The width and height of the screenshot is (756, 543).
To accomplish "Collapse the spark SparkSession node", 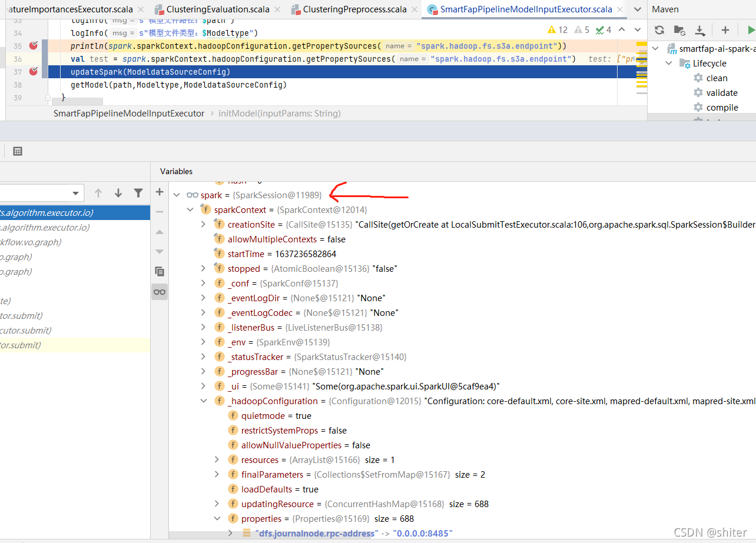I will click(x=177, y=195).
